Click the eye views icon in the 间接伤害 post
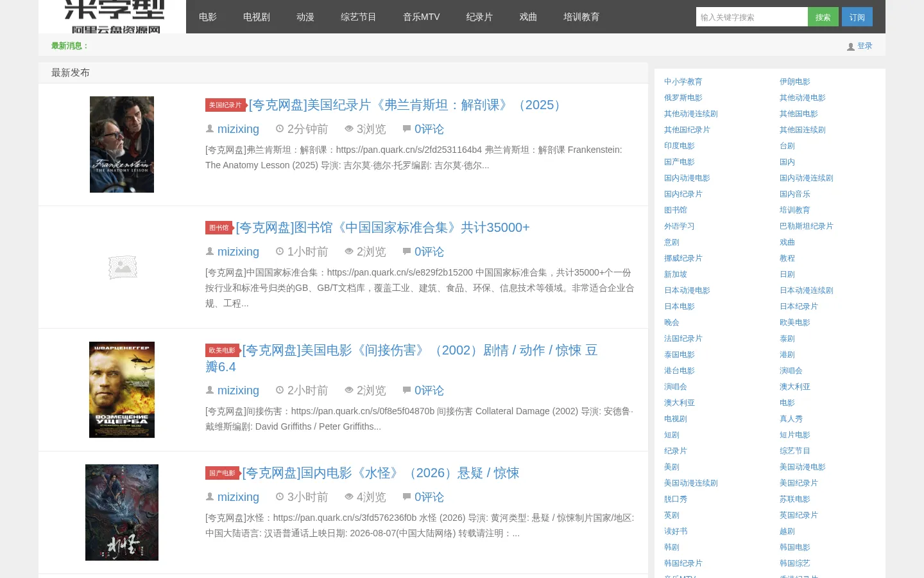Viewport: 924px width, 578px height. pyautogui.click(x=349, y=390)
